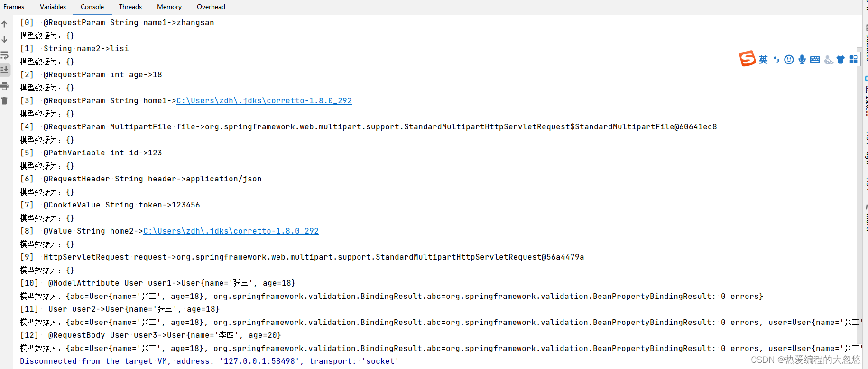Image resolution: width=868 pixels, height=369 pixels.
Task: Click the Sogou input method logo
Action: [747, 59]
